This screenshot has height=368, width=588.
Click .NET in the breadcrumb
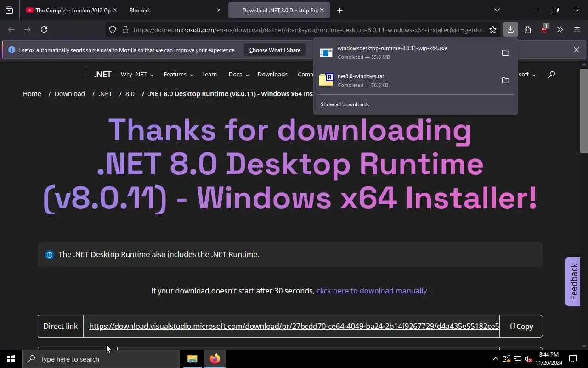(x=105, y=94)
